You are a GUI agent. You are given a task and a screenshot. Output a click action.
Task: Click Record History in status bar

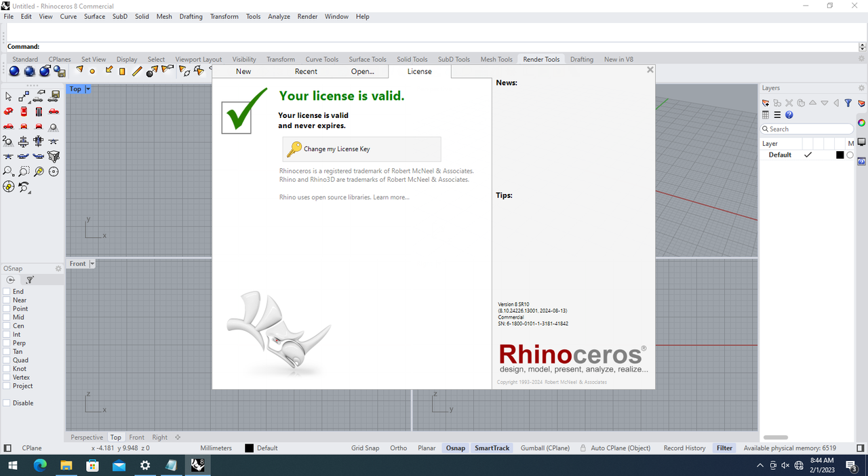[x=684, y=448]
